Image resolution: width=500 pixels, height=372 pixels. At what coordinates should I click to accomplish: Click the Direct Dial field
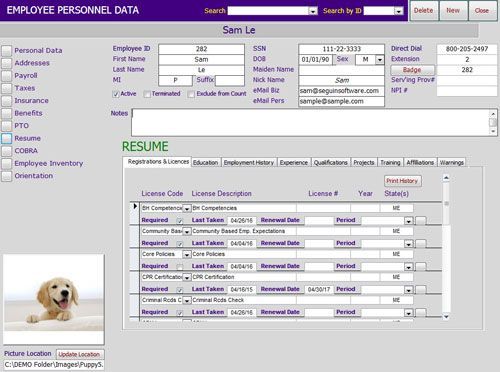click(x=467, y=49)
